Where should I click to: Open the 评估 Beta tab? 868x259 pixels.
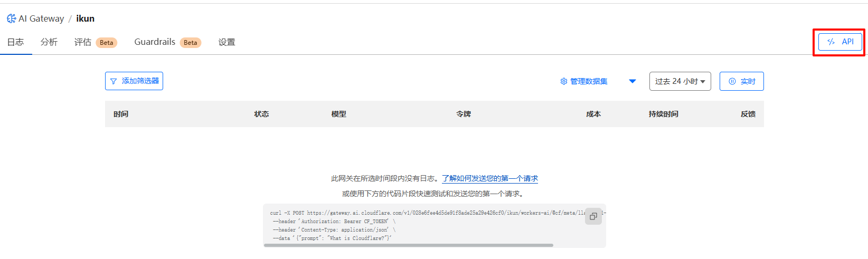(x=96, y=42)
